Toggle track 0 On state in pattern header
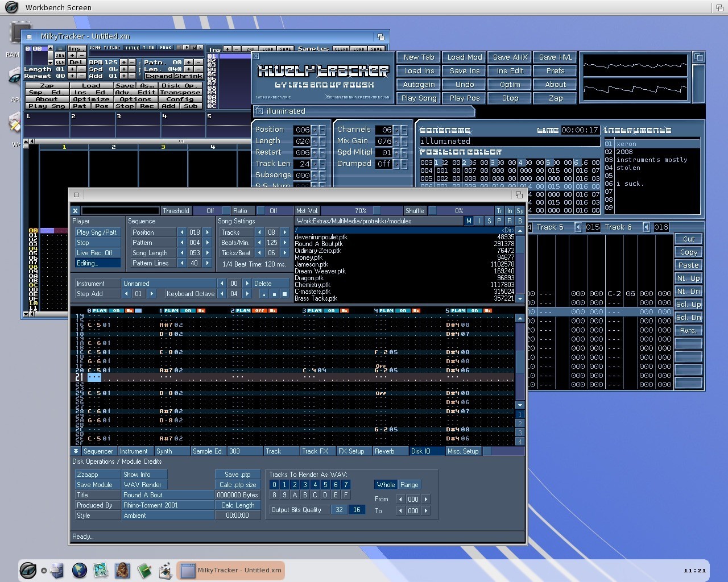The width and height of the screenshot is (728, 582). [116, 311]
